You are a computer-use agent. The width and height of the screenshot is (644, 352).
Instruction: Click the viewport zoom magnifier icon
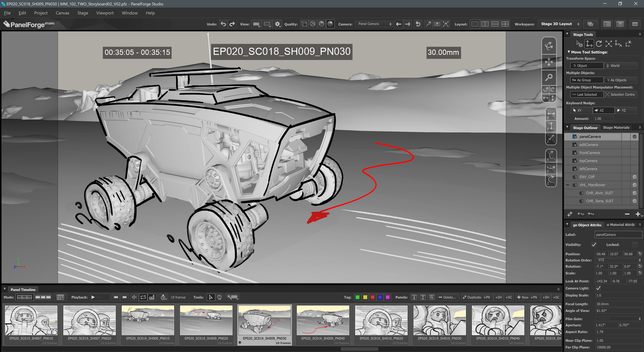549,77
